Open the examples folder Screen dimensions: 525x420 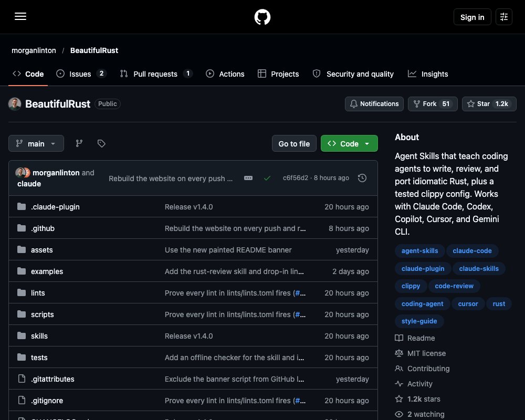click(x=47, y=271)
